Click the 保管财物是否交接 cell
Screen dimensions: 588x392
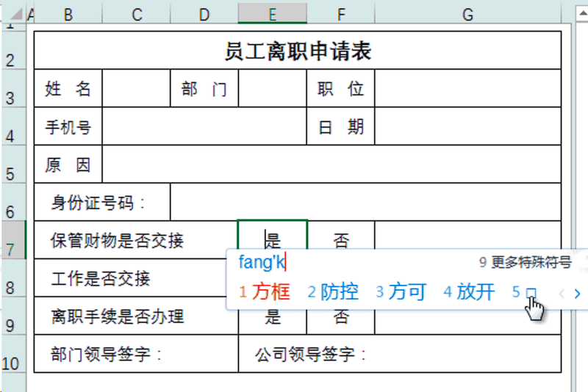tap(136, 240)
